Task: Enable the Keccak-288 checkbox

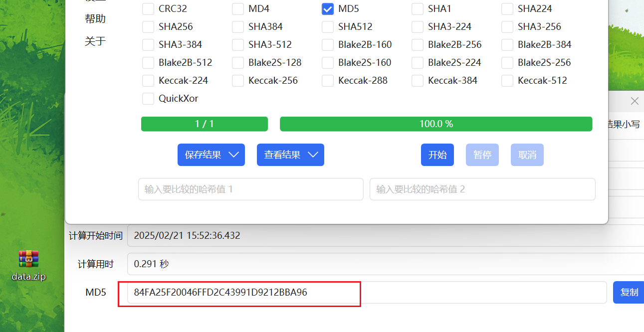Action: coord(328,81)
